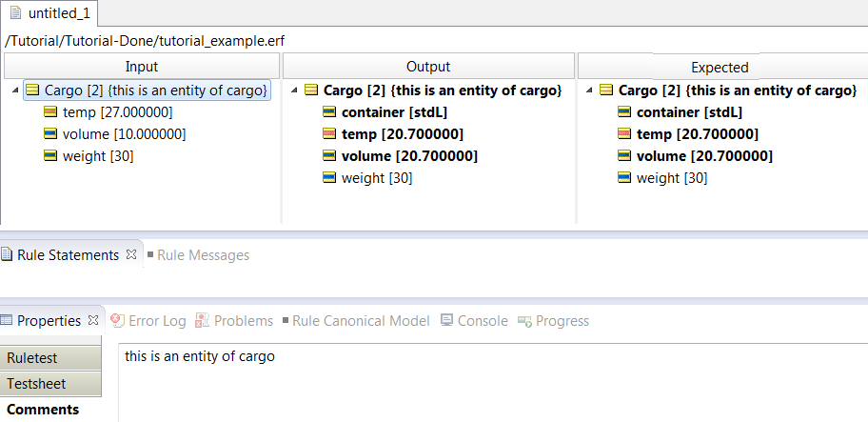The height and width of the screenshot is (422, 868).
Task: Select Cargo [2] row in Output panel
Action: tap(433, 90)
